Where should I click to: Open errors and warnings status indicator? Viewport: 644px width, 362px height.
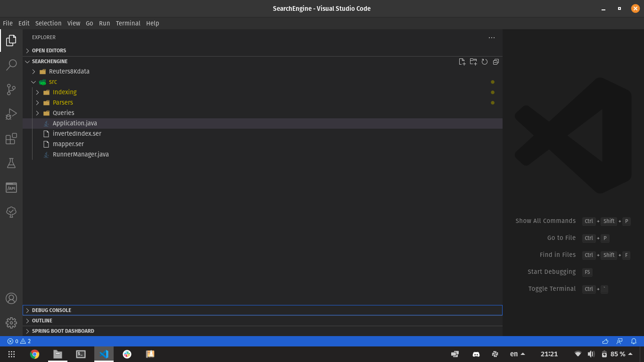19,341
